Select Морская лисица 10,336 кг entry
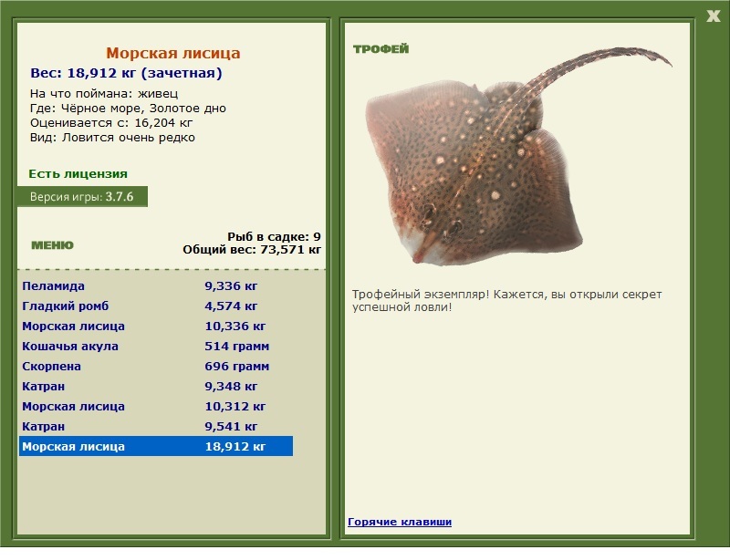The width and height of the screenshot is (730, 560). [x=156, y=326]
